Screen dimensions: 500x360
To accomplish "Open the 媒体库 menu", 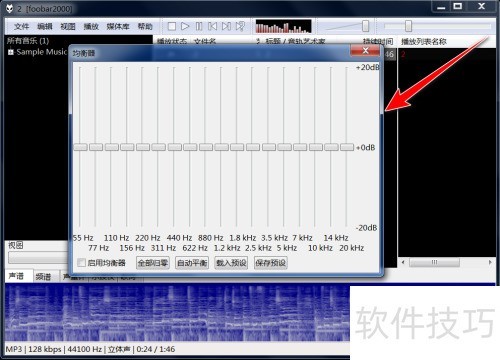I will [118, 26].
